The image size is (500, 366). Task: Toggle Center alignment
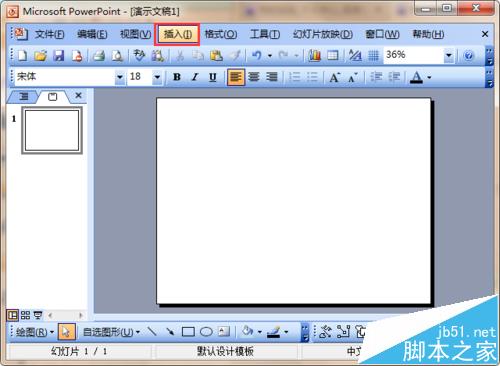254,77
